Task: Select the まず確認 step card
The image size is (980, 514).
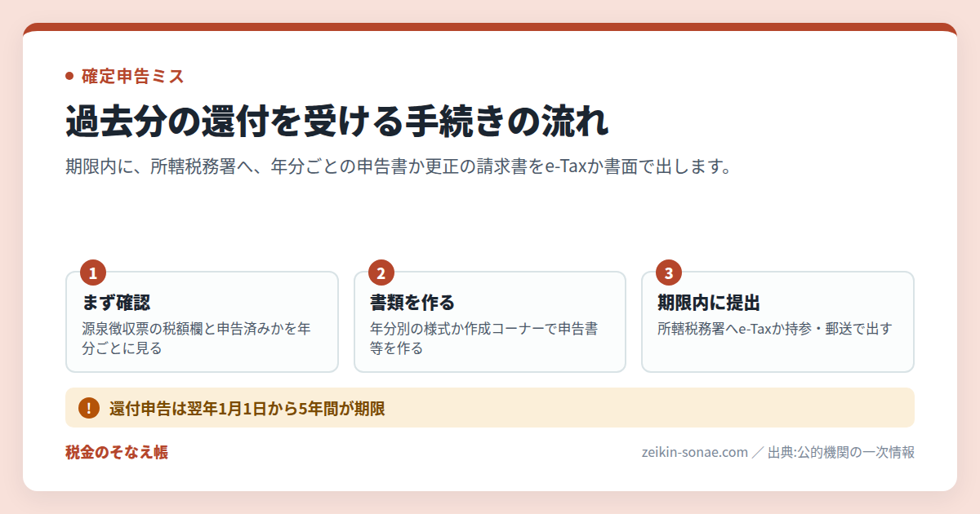Action: 202,321
